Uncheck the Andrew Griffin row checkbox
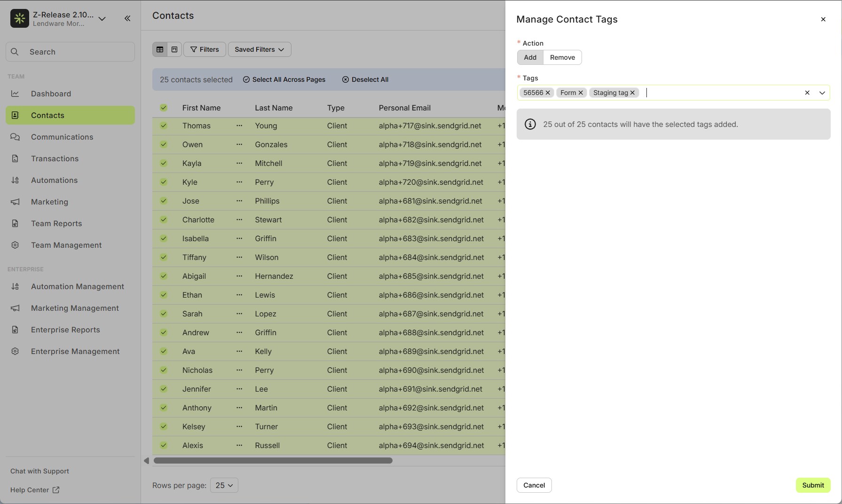This screenshot has height=504, width=842. click(164, 332)
